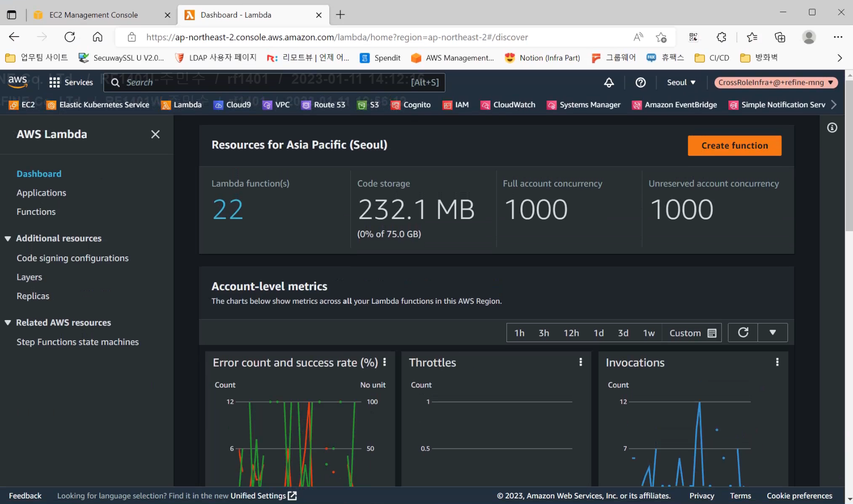The height and width of the screenshot is (504, 853).
Task: Select the 3d time range
Action: (x=623, y=333)
